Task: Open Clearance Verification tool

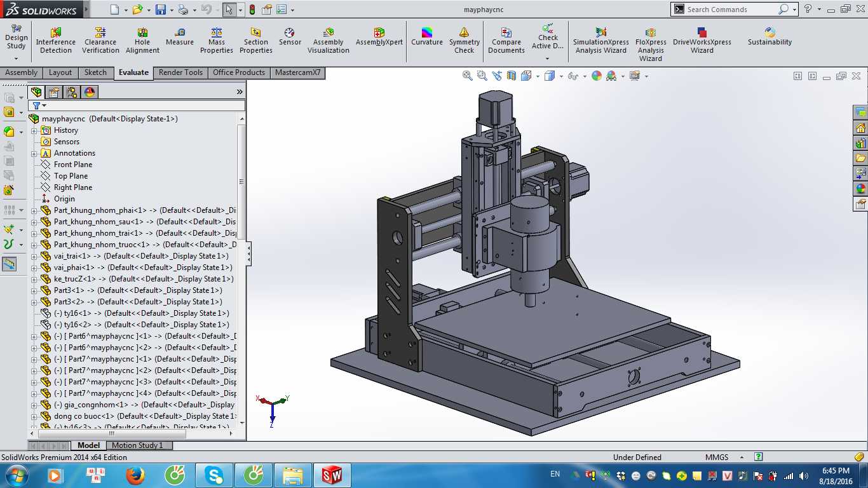Action: point(100,41)
